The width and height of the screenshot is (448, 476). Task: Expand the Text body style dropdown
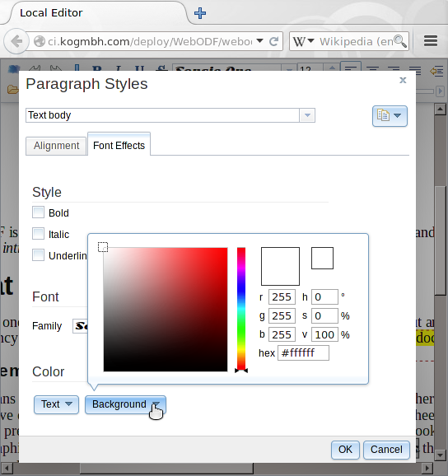tap(307, 115)
